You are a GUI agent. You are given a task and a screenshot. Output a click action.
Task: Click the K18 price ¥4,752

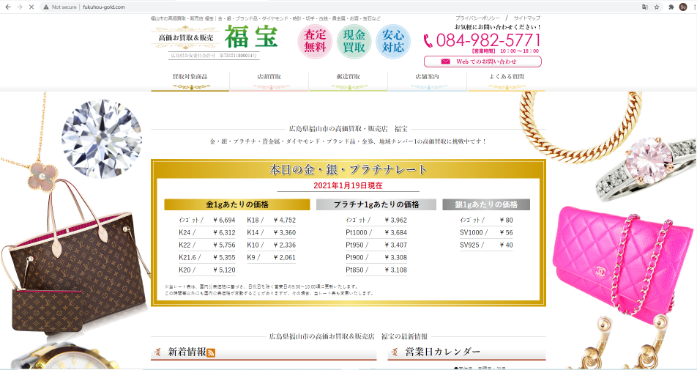tap(284, 220)
